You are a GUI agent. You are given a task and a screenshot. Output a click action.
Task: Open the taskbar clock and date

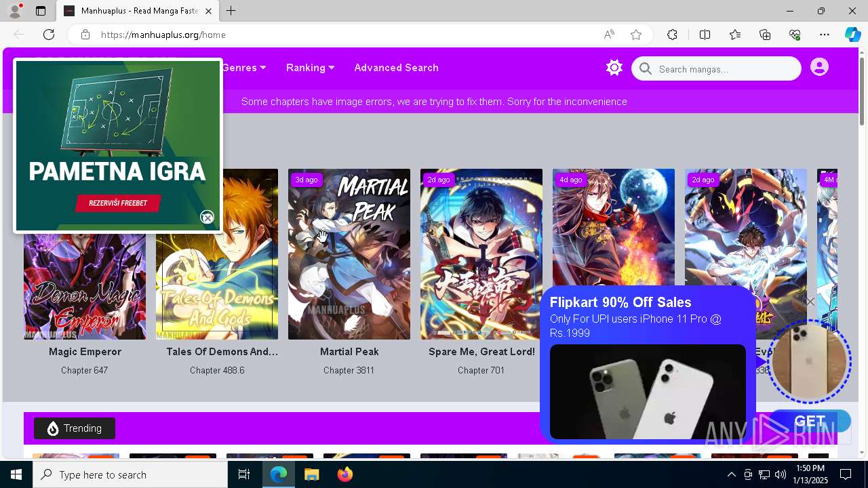[810, 474]
